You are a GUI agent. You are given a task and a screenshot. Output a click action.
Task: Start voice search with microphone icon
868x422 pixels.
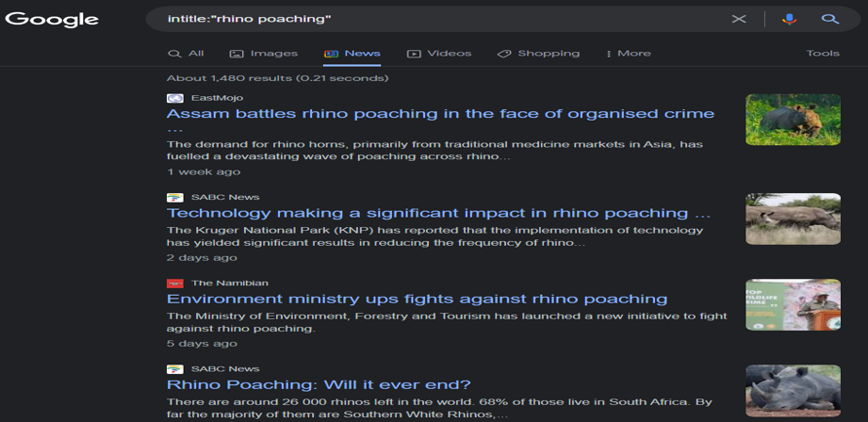789,19
